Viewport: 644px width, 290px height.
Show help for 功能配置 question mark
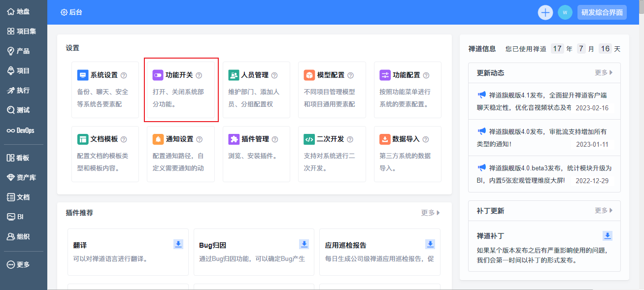coord(426,75)
